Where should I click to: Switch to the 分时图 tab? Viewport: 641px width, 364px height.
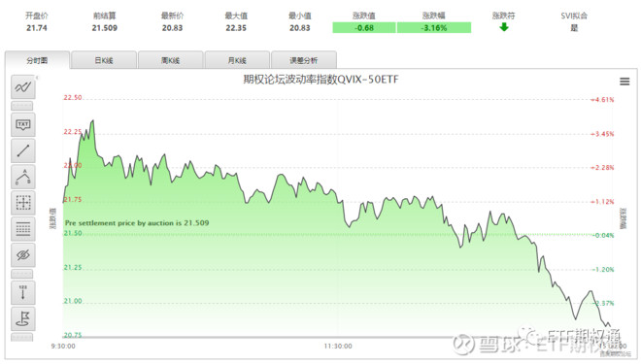tap(37, 60)
